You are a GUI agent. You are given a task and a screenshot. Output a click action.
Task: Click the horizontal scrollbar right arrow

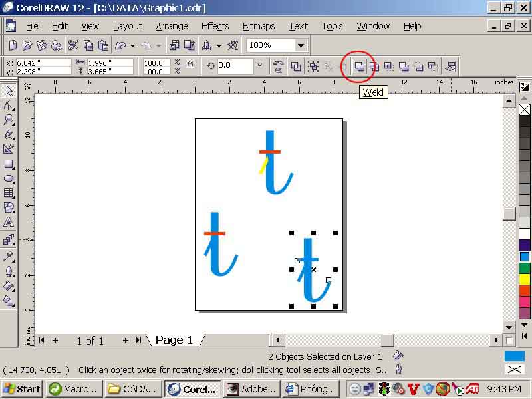496,340
